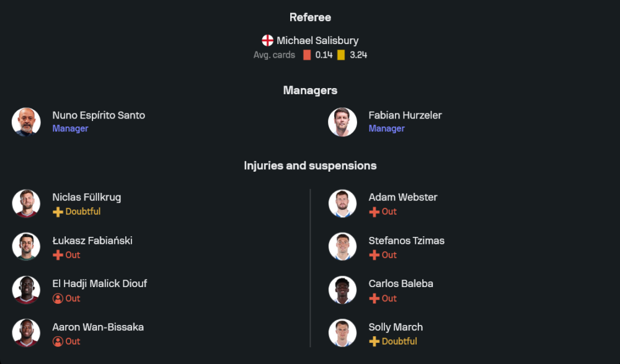Click Niclas Füllkrug's player photo
This screenshot has height=364, width=620.
click(26, 203)
